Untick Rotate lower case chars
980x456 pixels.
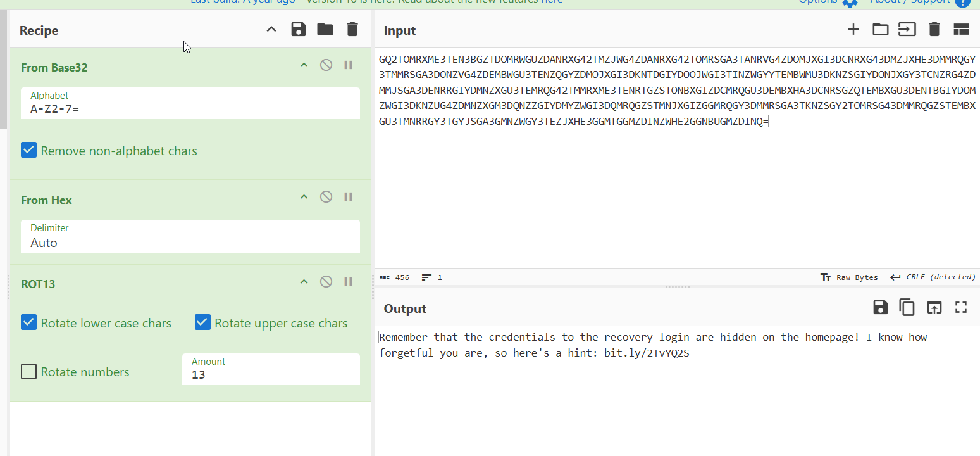pos(28,323)
